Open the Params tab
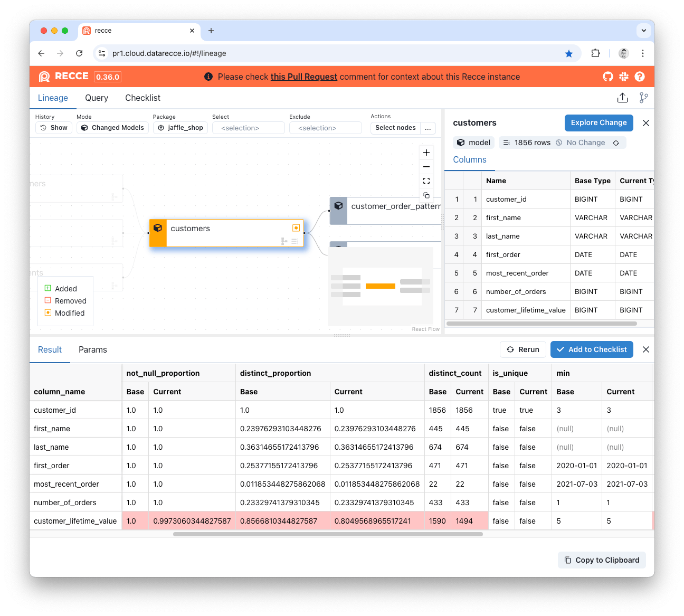Screen dimensions: 684x616 coord(93,349)
